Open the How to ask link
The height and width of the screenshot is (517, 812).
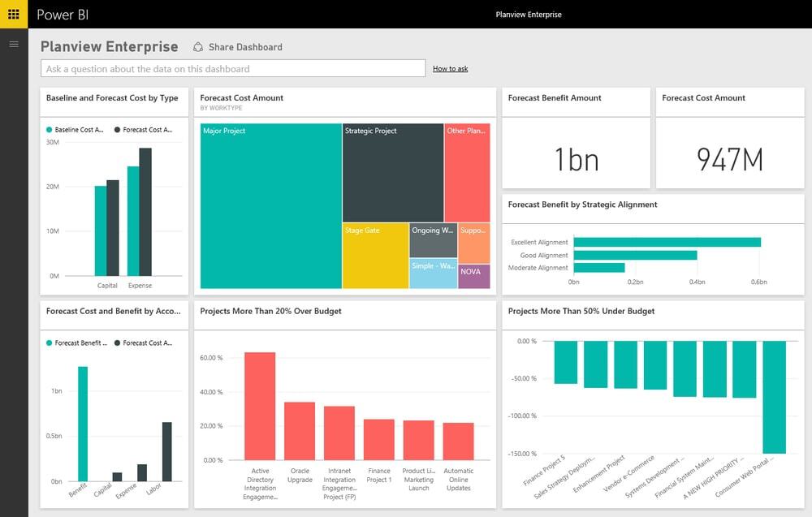click(450, 68)
